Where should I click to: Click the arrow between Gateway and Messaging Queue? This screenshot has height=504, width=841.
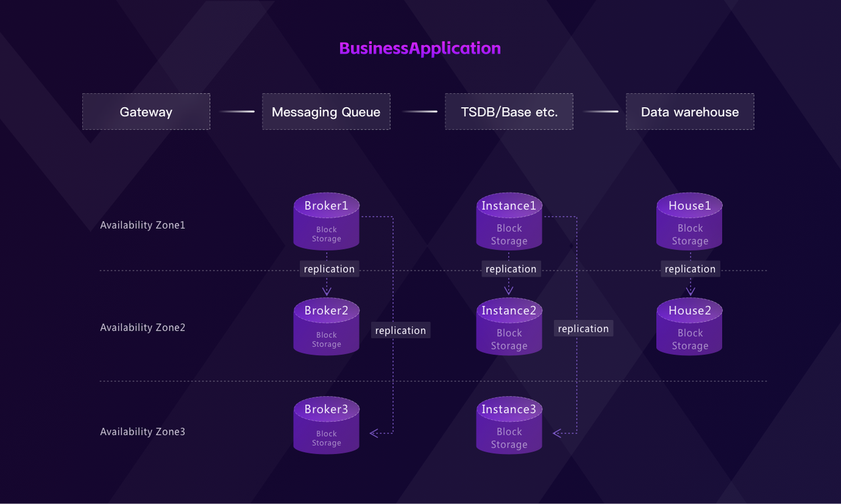tap(237, 112)
